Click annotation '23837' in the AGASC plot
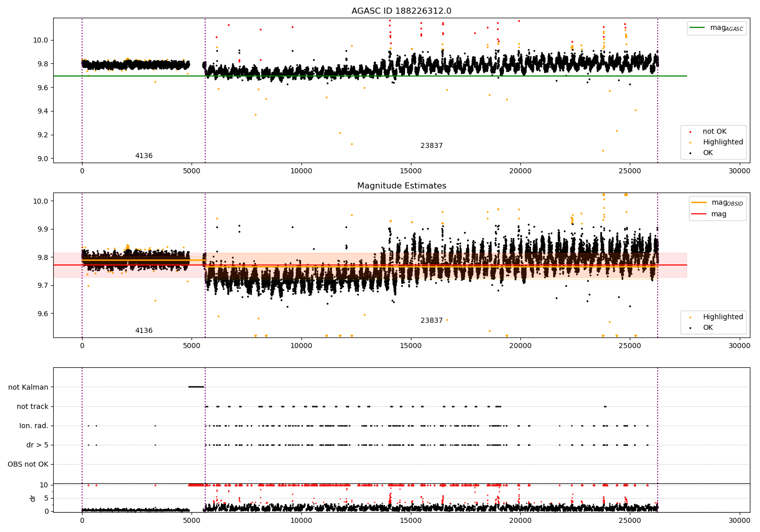 tap(432, 146)
